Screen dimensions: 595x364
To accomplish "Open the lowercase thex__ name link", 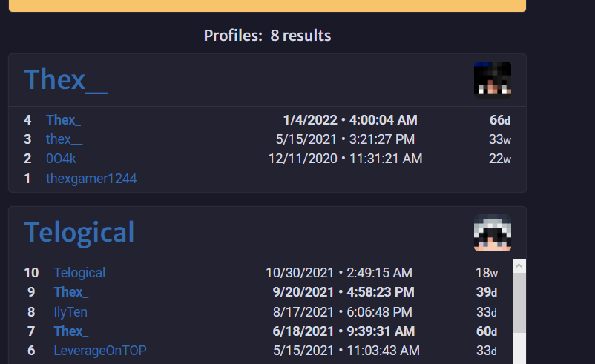I will 64,139.
